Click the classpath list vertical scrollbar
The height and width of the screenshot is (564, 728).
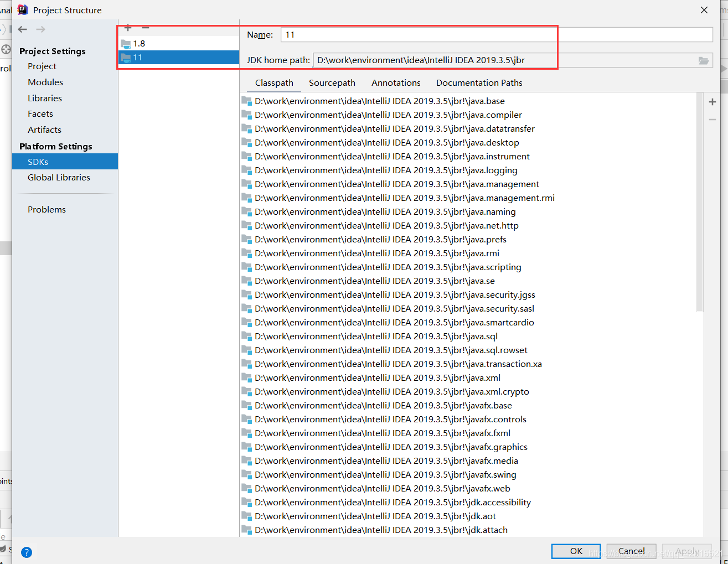pos(700,203)
